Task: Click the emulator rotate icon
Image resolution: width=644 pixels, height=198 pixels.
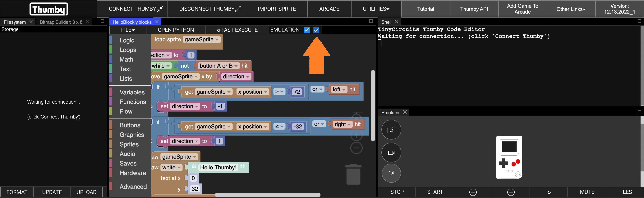Action: coord(549,192)
